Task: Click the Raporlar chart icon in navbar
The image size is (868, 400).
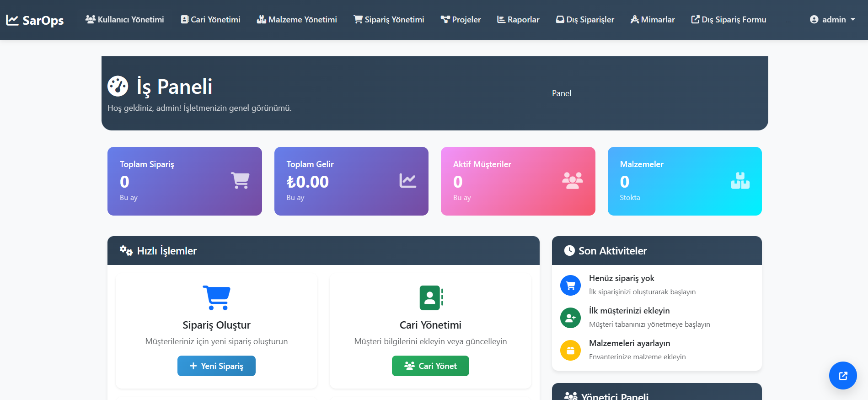Action: click(x=501, y=20)
